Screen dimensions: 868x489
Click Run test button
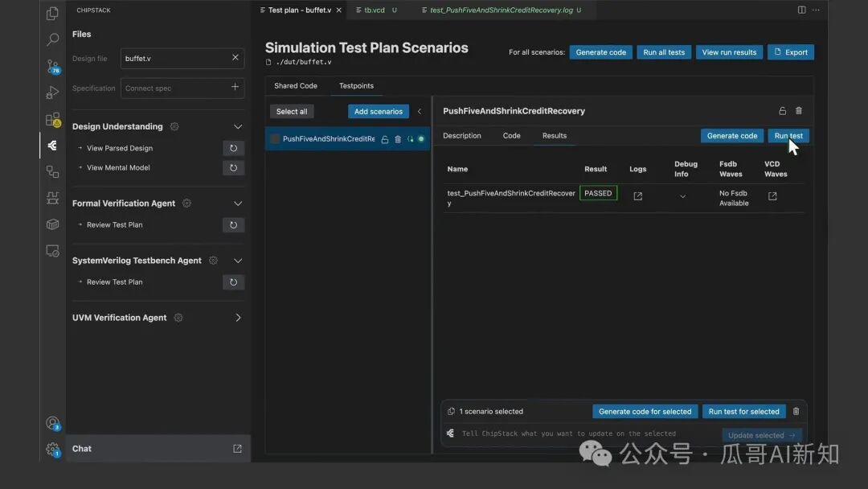788,136
